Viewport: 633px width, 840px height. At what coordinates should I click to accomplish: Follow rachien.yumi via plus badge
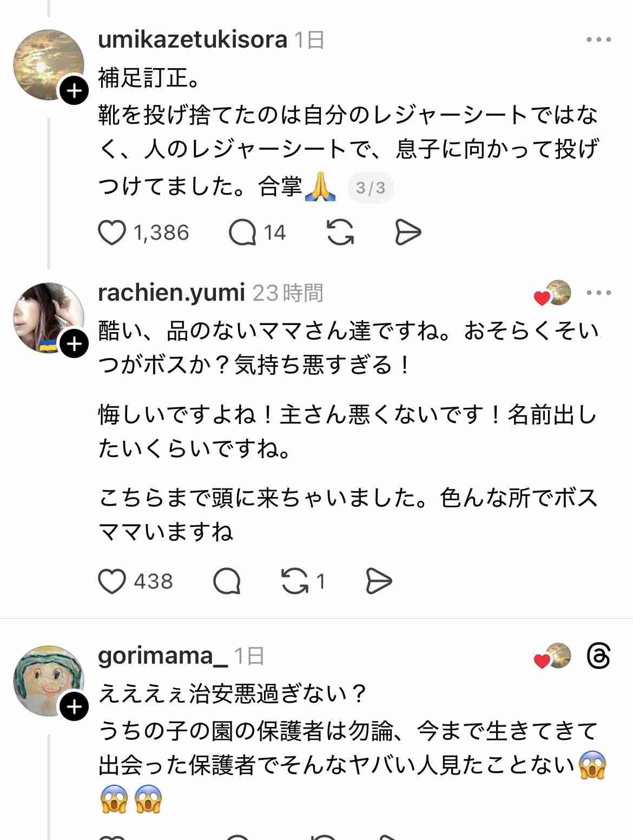(74, 344)
